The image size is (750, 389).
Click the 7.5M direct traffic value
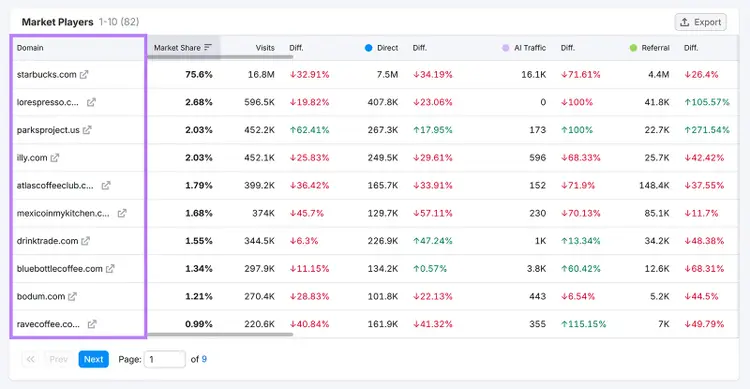coord(387,75)
